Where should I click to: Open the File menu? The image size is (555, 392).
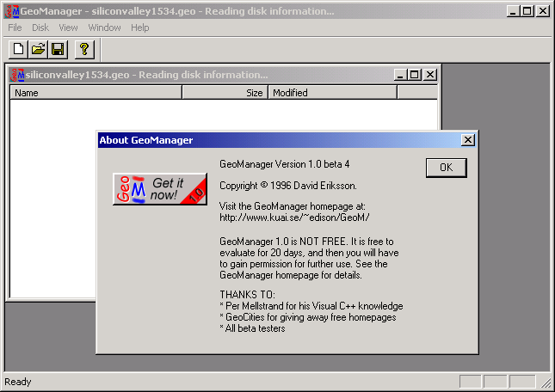(15, 28)
